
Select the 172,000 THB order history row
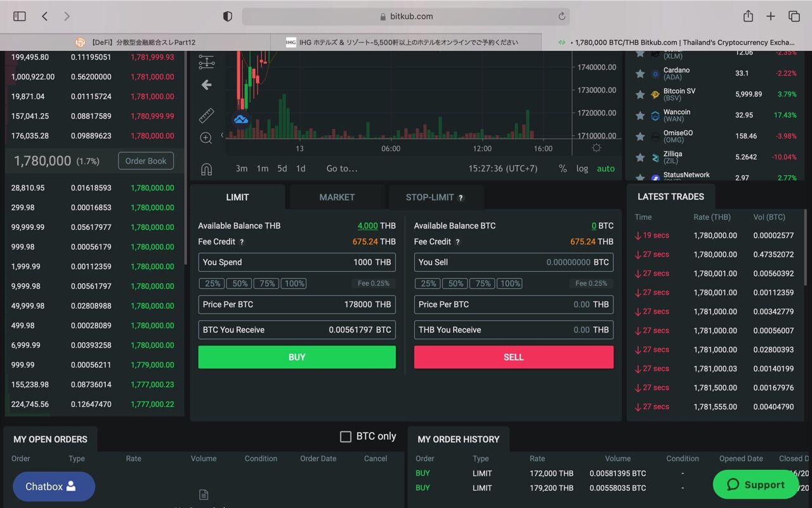coord(609,473)
